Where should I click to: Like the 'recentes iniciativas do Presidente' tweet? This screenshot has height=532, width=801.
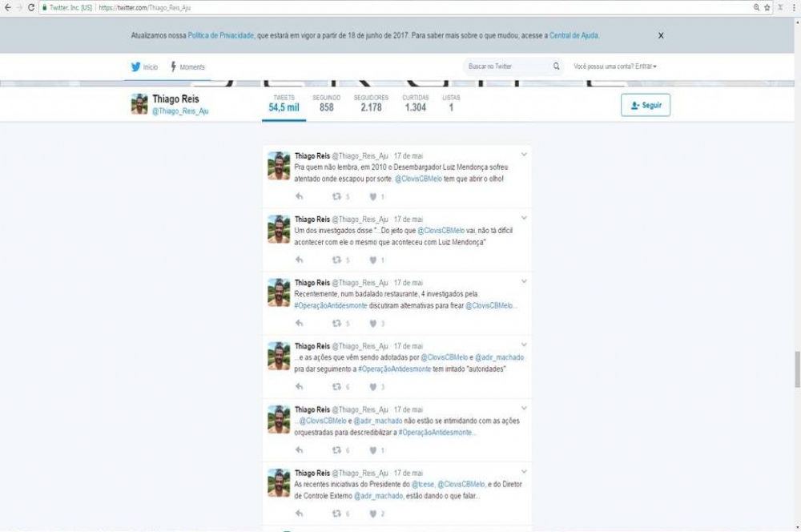click(373, 514)
